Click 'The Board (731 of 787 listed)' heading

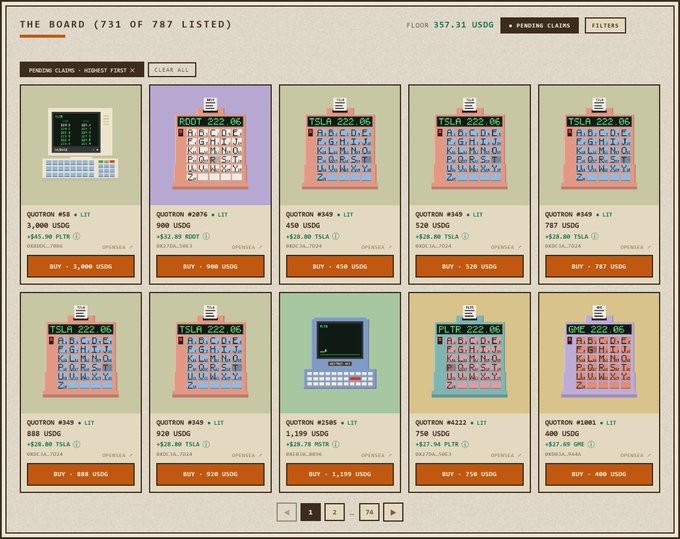coord(126,24)
